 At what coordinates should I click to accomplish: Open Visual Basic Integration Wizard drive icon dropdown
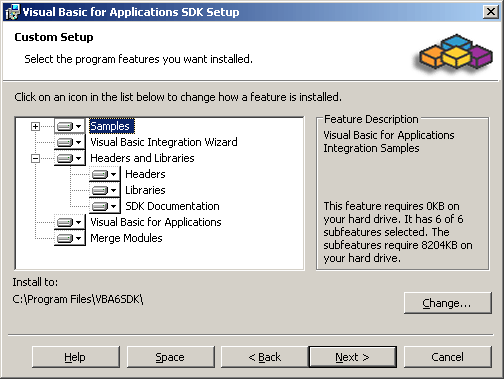(69, 142)
